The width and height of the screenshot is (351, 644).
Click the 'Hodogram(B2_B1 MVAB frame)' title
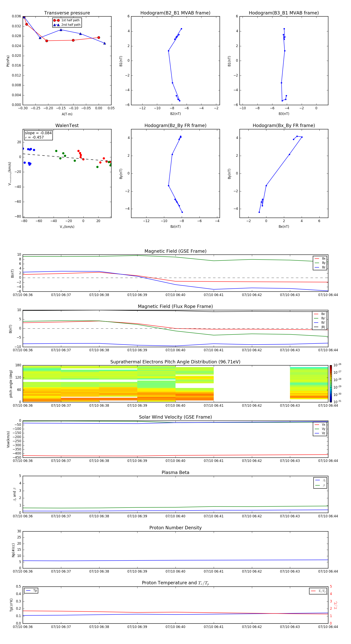(x=175, y=13)
